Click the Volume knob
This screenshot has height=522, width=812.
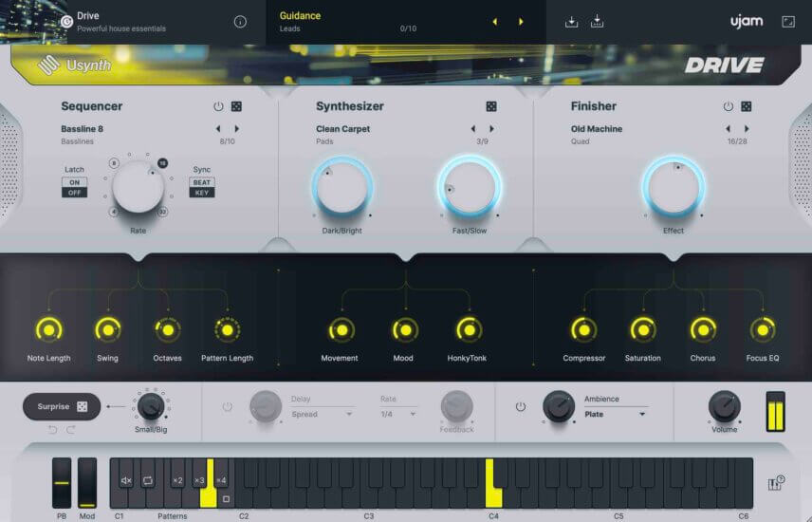(724, 406)
